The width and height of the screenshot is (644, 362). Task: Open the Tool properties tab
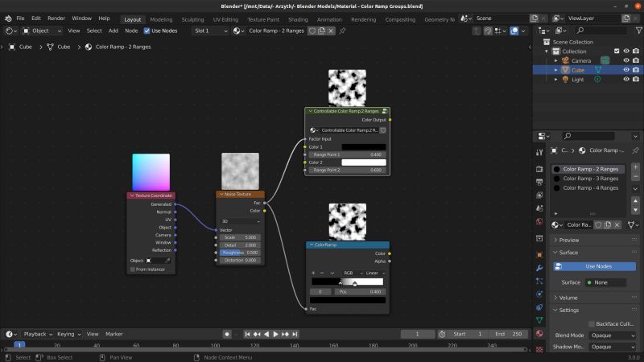click(x=539, y=152)
